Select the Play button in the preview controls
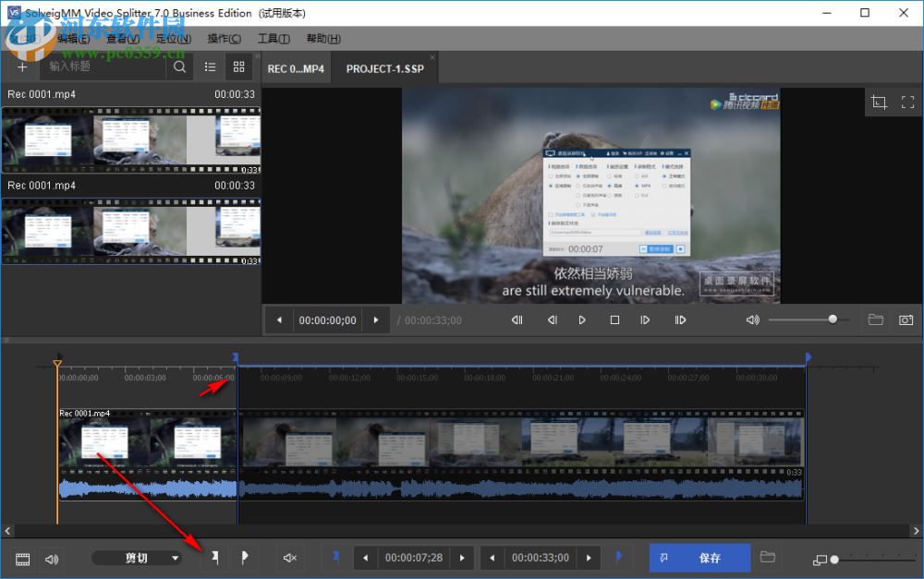Image resolution: width=924 pixels, height=579 pixels. click(582, 320)
